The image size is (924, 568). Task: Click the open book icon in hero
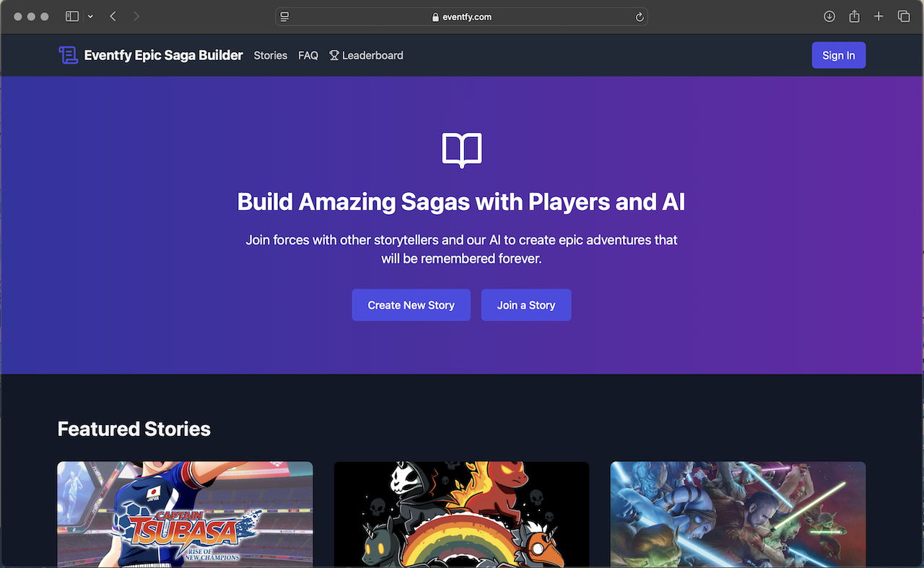(x=461, y=150)
